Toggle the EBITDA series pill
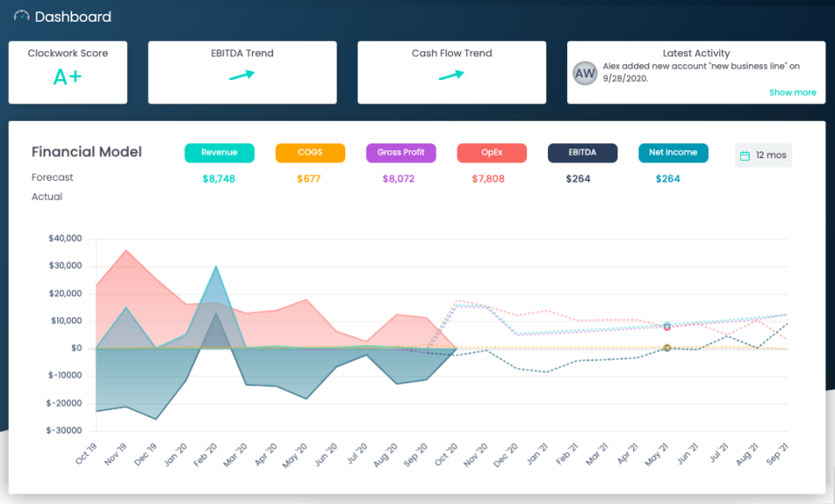This screenshot has height=504, width=835. point(582,152)
